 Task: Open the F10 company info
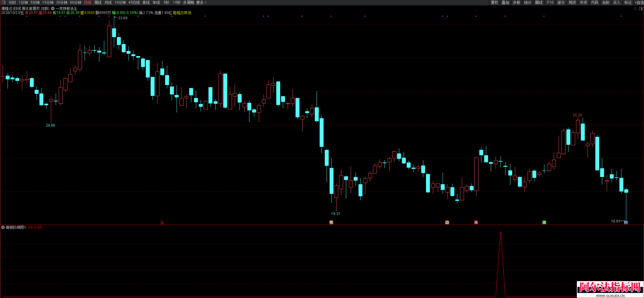coord(550,3)
